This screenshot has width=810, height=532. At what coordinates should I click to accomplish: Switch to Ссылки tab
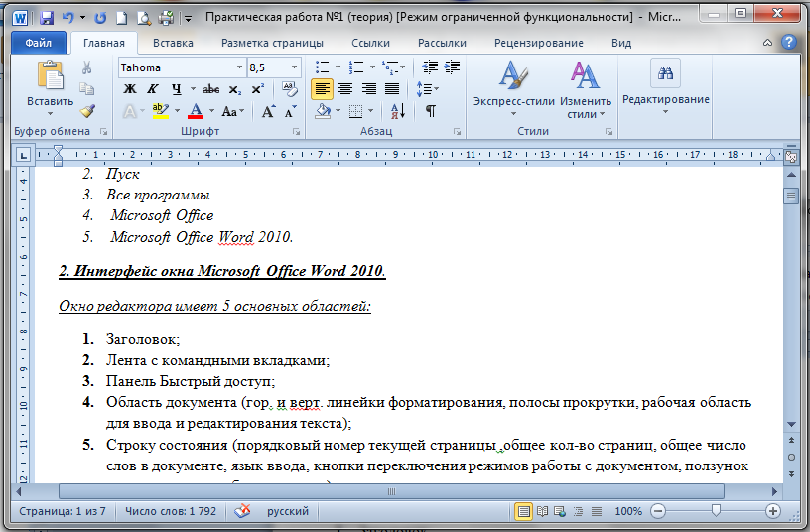click(370, 43)
